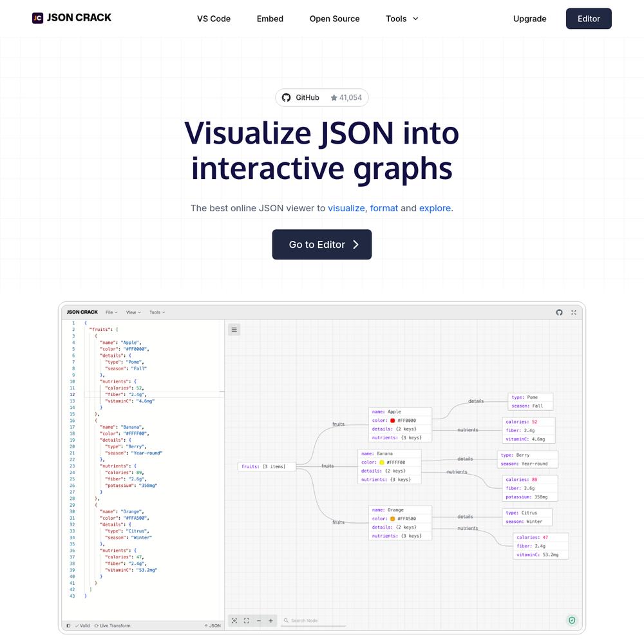The image size is (644, 644).
Task: Click the green shield icon in graph corner
Action: (x=571, y=620)
